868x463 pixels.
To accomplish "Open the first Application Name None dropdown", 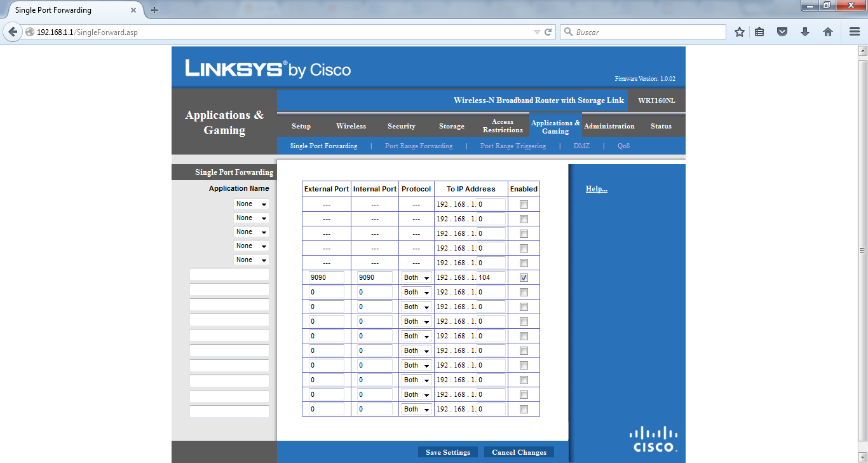I will [251, 204].
